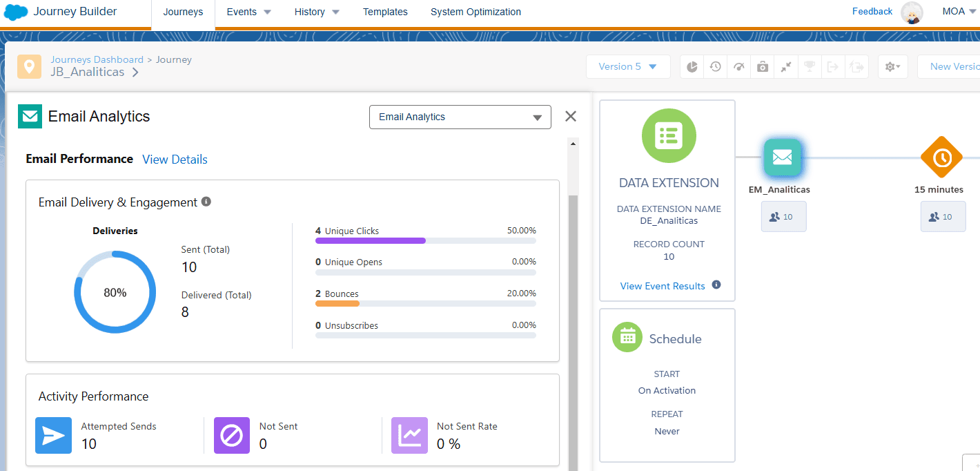Open the Templates tab
The width and height of the screenshot is (980, 471).
click(x=385, y=12)
